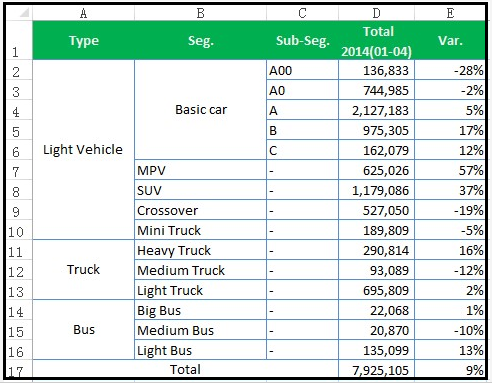The height and width of the screenshot is (384, 492).
Task: Select column D header
Action: [376, 13]
